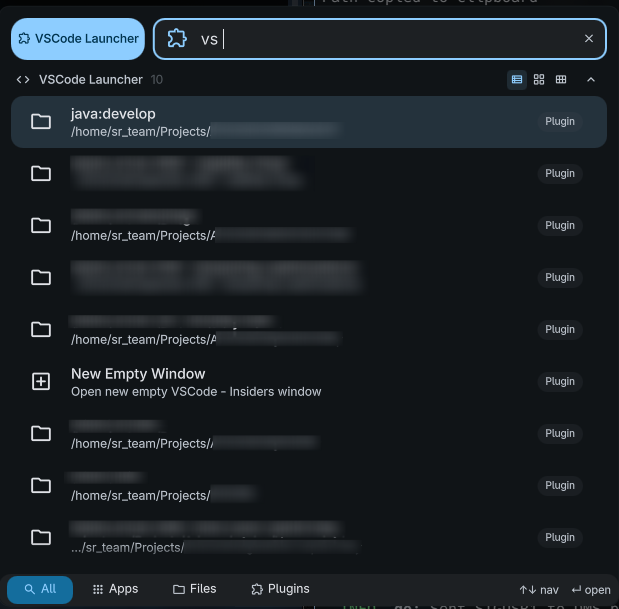
Task: Click the Plugin badge on java:develop row
Action: 560,122
